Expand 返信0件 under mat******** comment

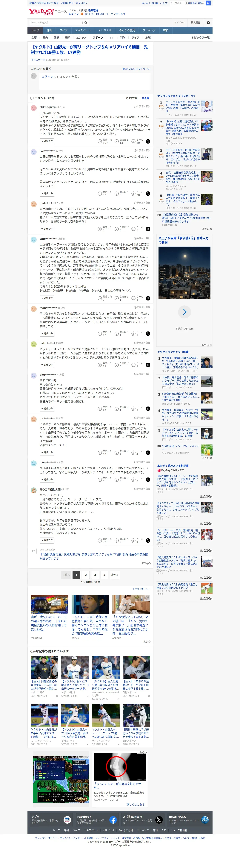point(47,229)
